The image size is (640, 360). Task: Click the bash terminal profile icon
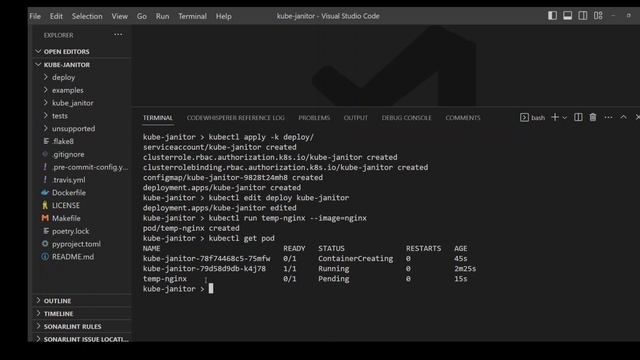click(x=524, y=118)
